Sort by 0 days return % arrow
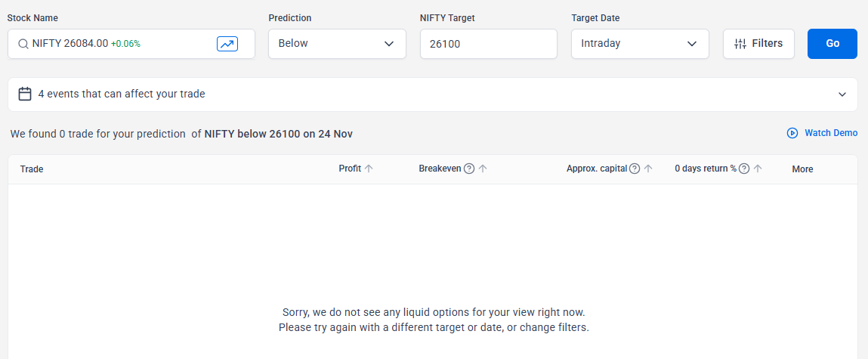 (758, 169)
